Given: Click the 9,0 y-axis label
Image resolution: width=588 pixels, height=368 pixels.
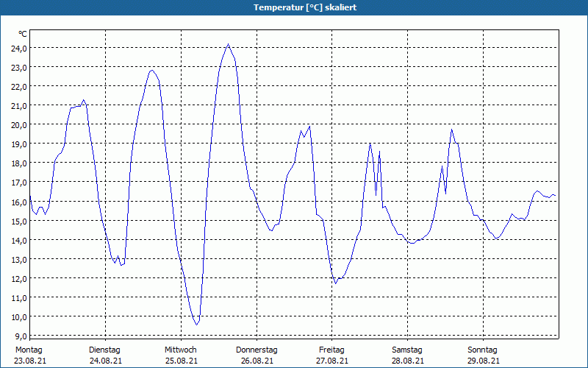Looking at the screenshot, I should [19, 336].
